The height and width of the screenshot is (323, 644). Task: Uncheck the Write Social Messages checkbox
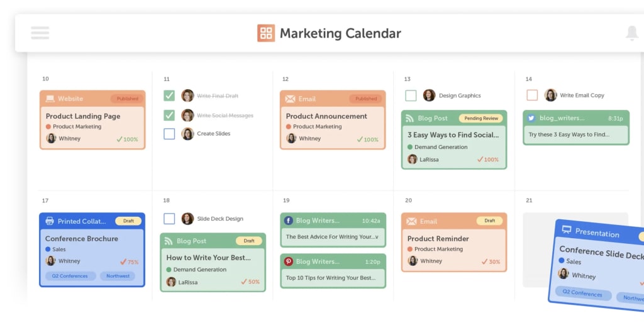pos(169,116)
